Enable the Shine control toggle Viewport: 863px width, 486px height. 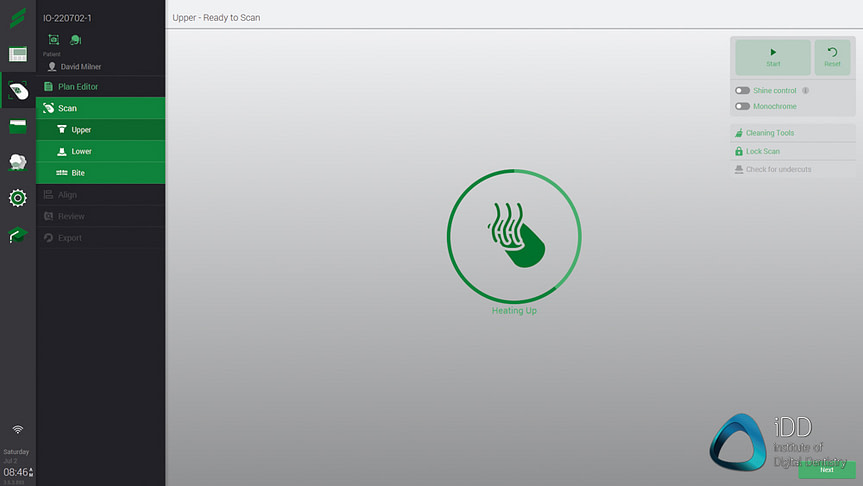point(742,91)
